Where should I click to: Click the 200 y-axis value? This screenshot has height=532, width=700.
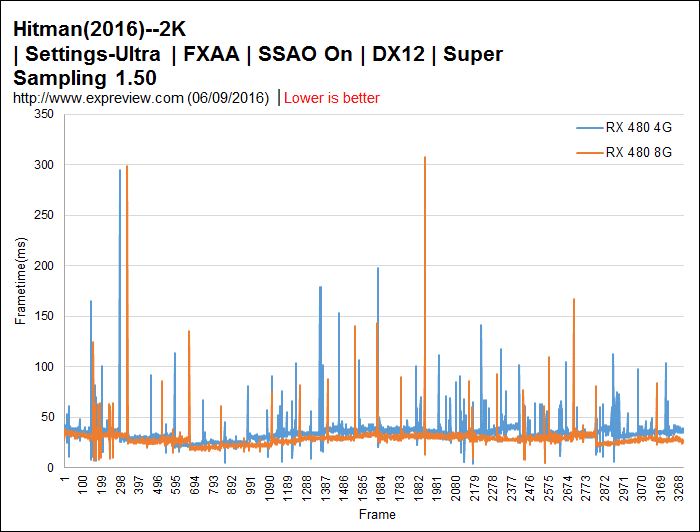(x=44, y=266)
